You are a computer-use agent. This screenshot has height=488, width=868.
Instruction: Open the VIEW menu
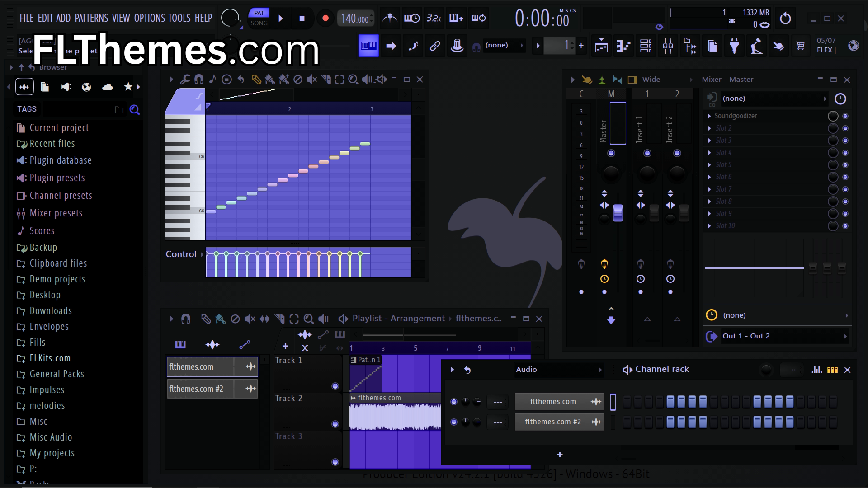click(x=121, y=18)
